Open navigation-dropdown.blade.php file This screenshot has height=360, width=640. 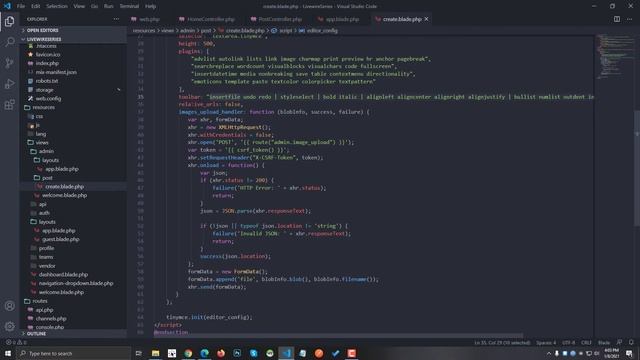tap(76, 283)
